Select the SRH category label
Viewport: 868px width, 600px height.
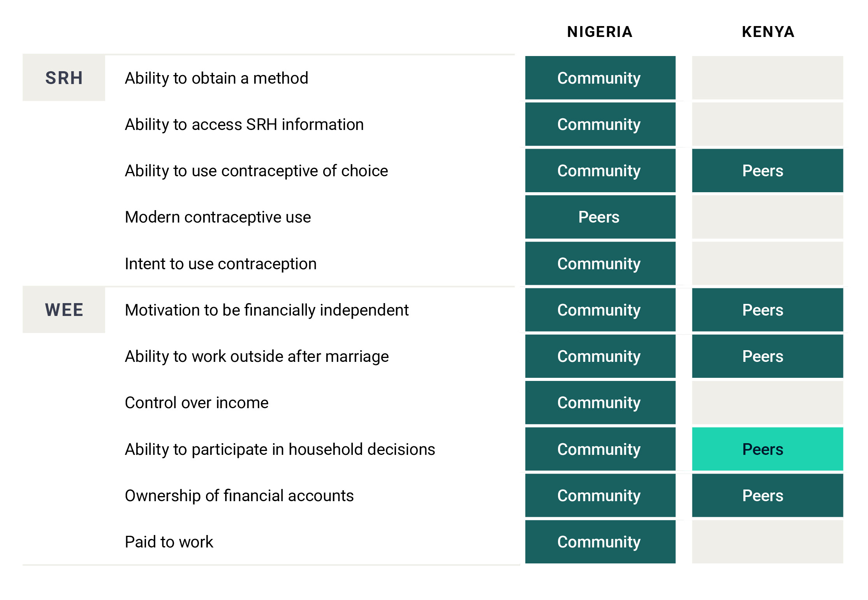coord(64,78)
